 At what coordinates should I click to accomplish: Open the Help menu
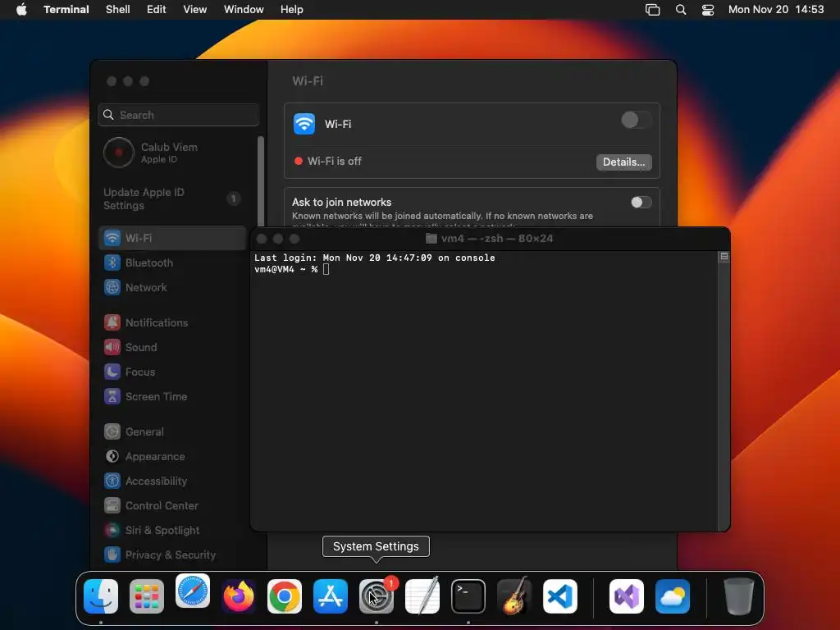coord(291,9)
